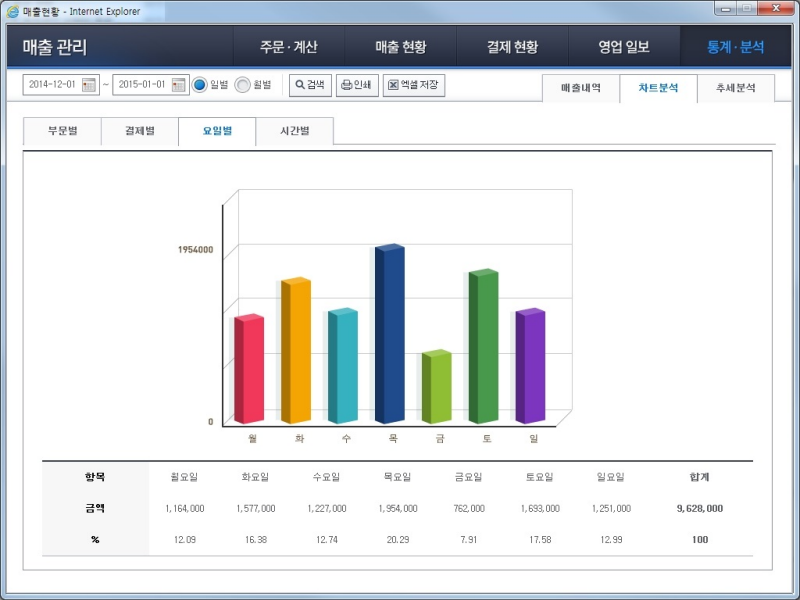Click the Internet Explorer icon in title bar
This screenshot has width=800, height=600.
(12, 11)
